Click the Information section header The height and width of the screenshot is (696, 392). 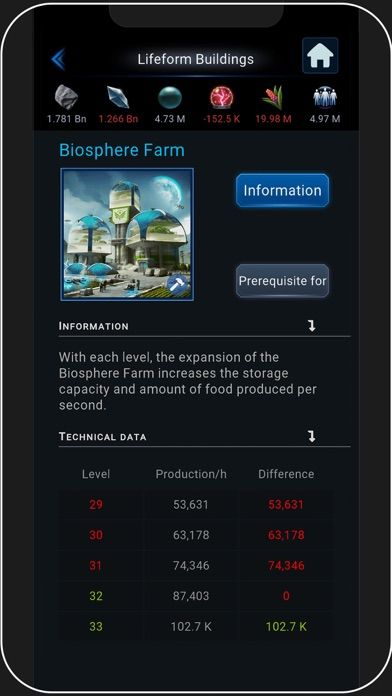(x=94, y=326)
